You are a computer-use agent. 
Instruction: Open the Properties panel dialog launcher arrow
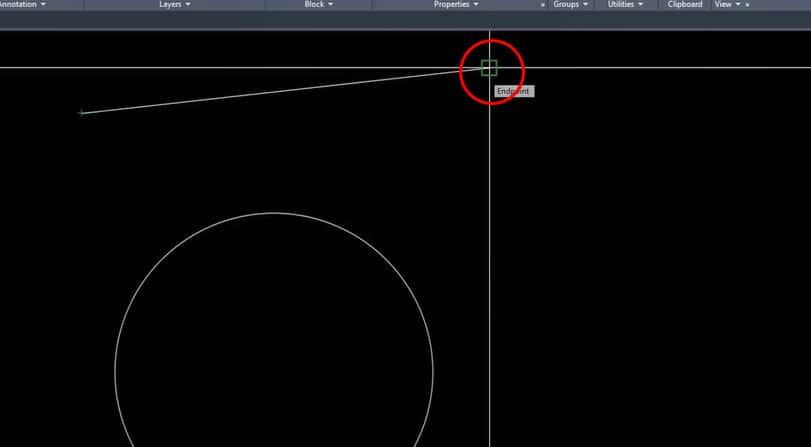pyautogui.click(x=543, y=5)
